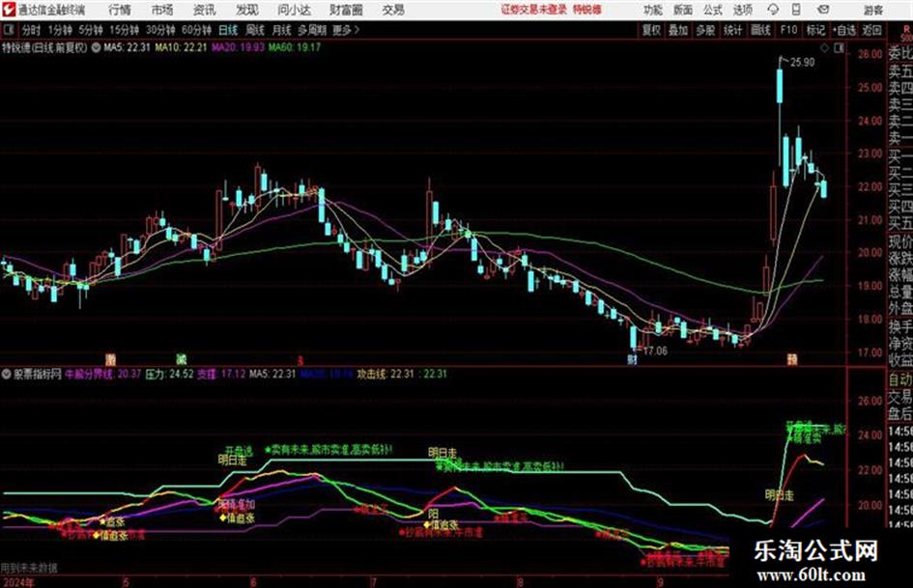This screenshot has height=588, width=913.
Task: Click the 支撑 17.12 indicator label
Action: 221,374
